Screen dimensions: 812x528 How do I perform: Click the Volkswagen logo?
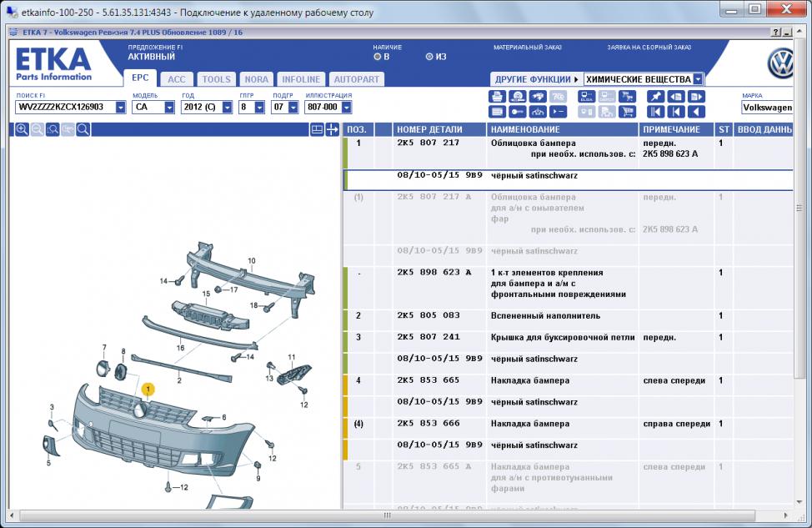pyautogui.click(x=781, y=63)
